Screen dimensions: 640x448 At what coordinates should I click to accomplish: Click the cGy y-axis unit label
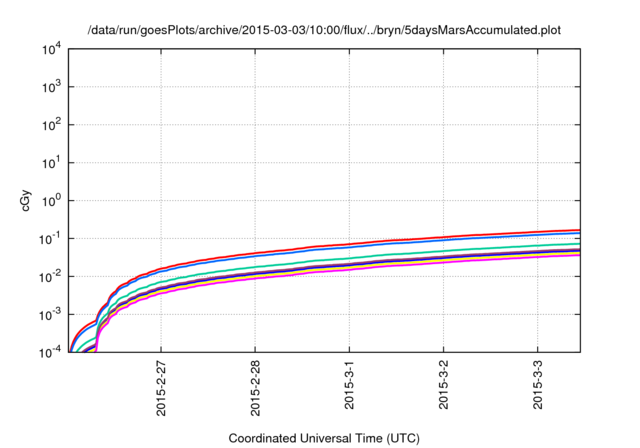coord(26,201)
